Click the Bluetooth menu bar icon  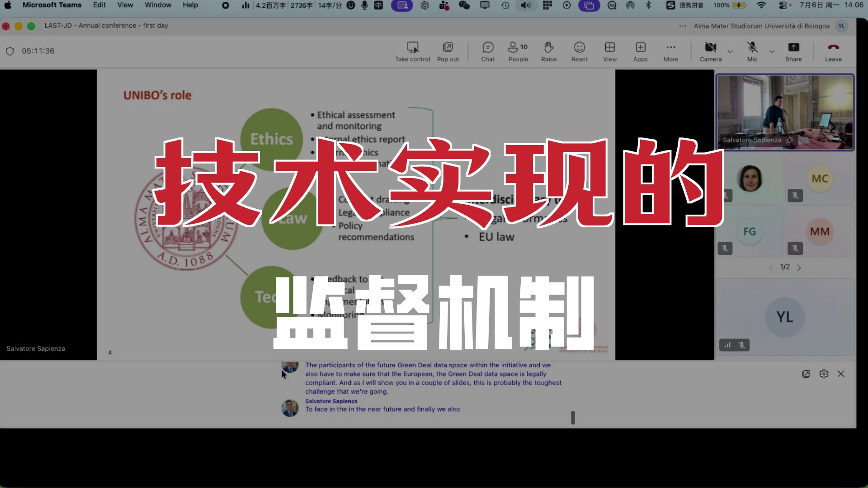[648, 5]
